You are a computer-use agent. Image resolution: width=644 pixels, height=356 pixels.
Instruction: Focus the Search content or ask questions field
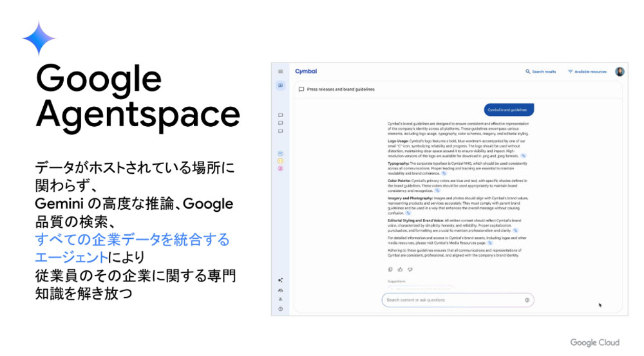(x=458, y=300)
